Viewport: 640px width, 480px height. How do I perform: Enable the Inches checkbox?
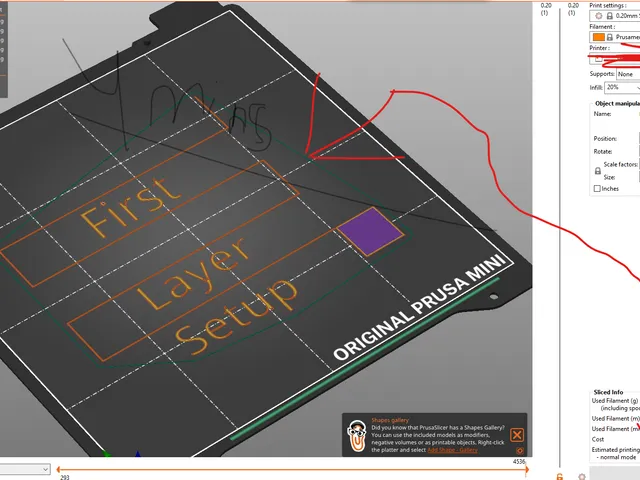coord(597,189)
